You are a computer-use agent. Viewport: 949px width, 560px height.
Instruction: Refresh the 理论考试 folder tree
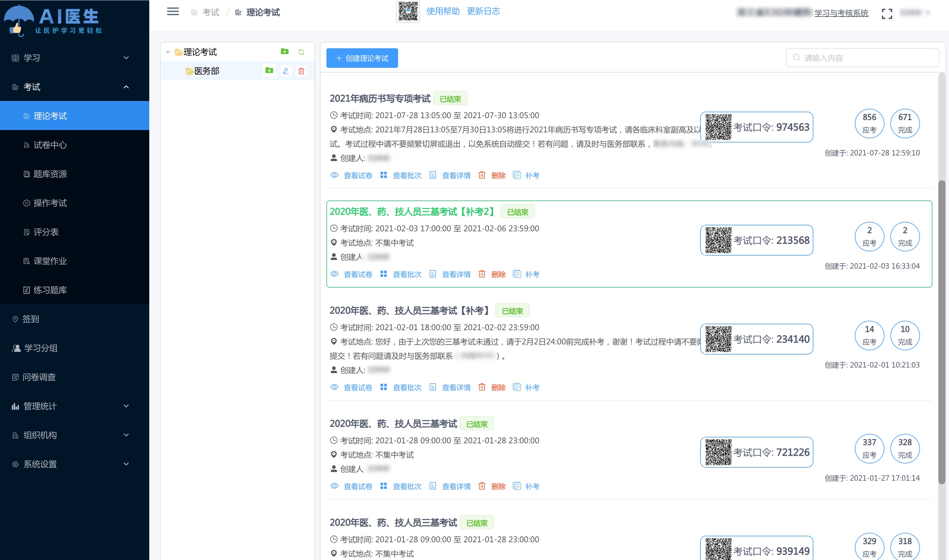point(301,52)
